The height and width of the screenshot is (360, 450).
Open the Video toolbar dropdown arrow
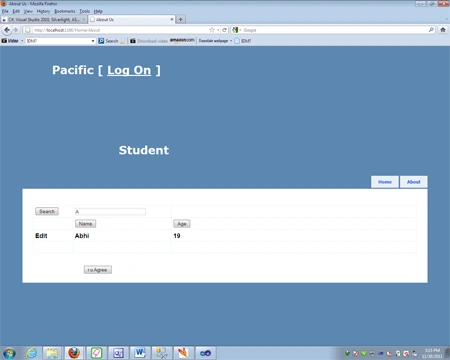pyautogui.click(x=22, y=41)
